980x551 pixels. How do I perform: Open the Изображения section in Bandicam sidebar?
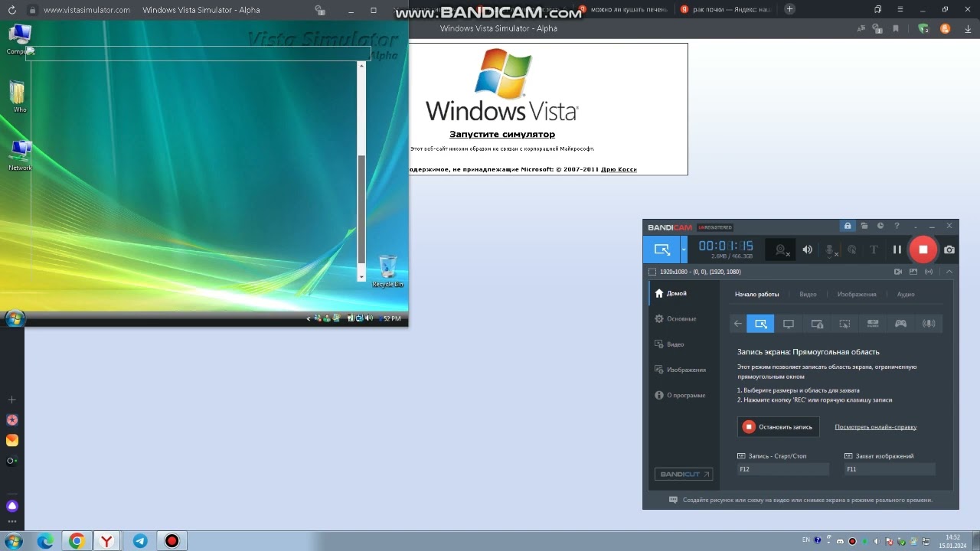coord(680,370)
